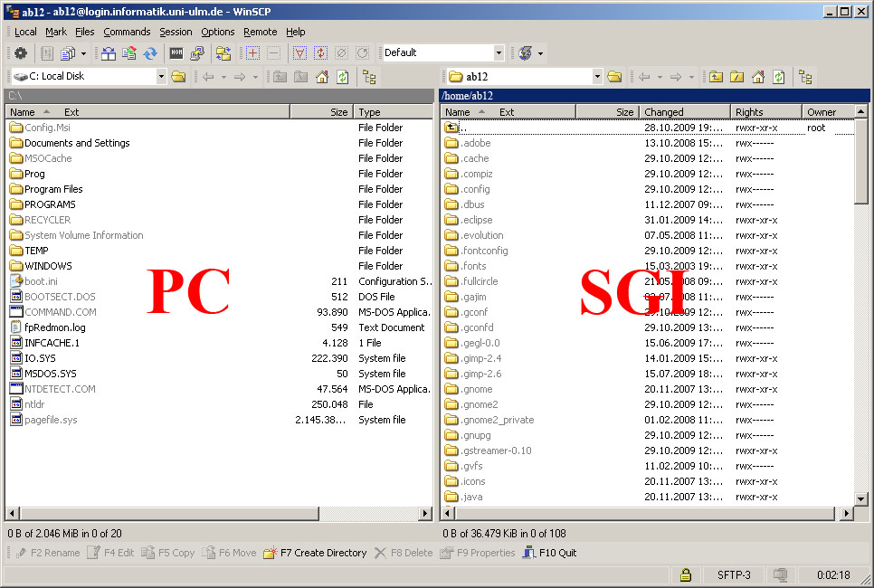Open the Mark menu
874x588 pixels.
(56, 32)
